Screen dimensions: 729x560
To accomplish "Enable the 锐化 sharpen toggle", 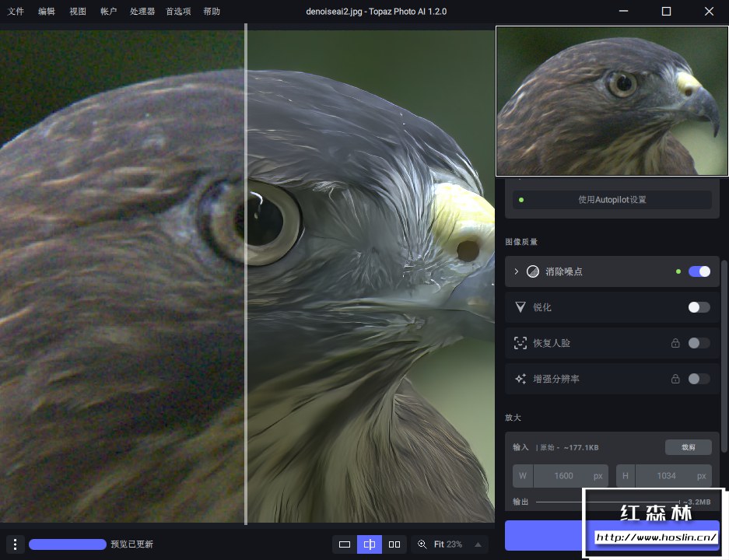I will pos(699,307).
